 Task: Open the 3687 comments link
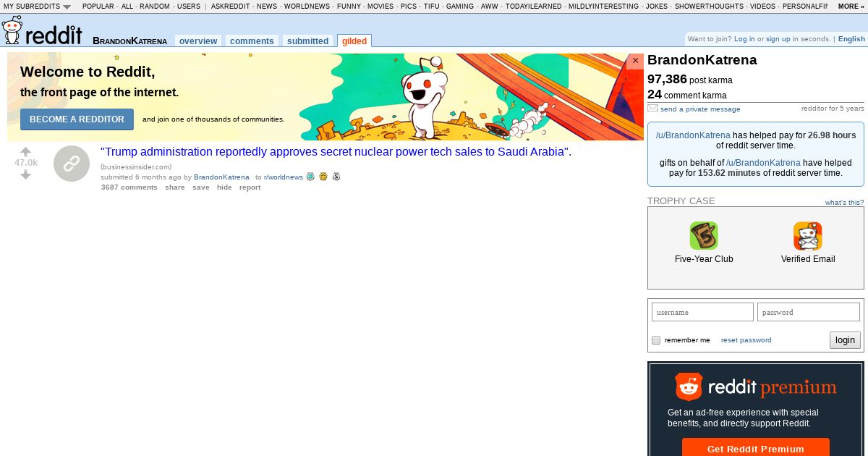pyautogui.click(x=129, y=187)
